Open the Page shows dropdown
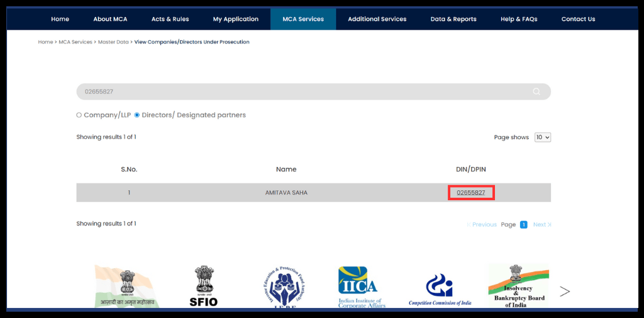644x318 pixels. [x=542, y=137]
